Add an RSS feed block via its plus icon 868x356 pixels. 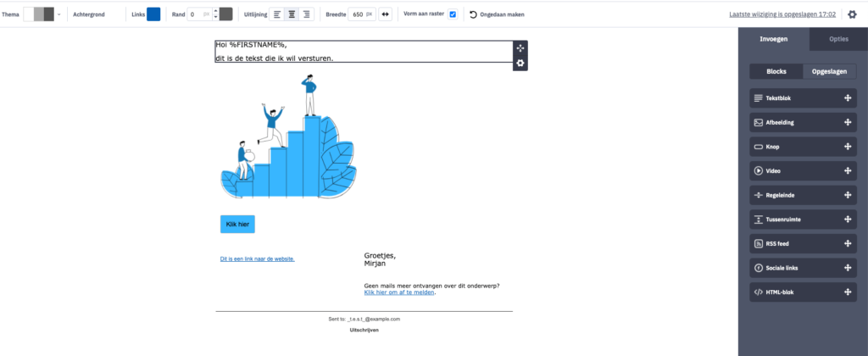[847, 244]
